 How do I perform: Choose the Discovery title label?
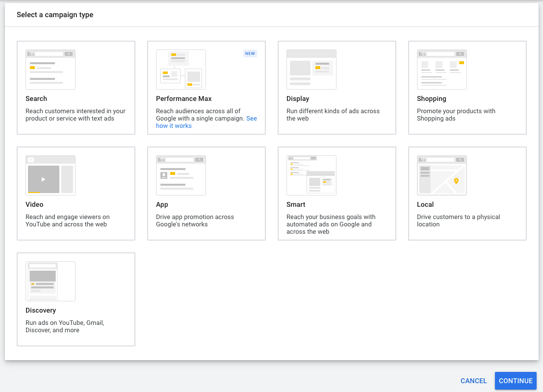point(41,310)
